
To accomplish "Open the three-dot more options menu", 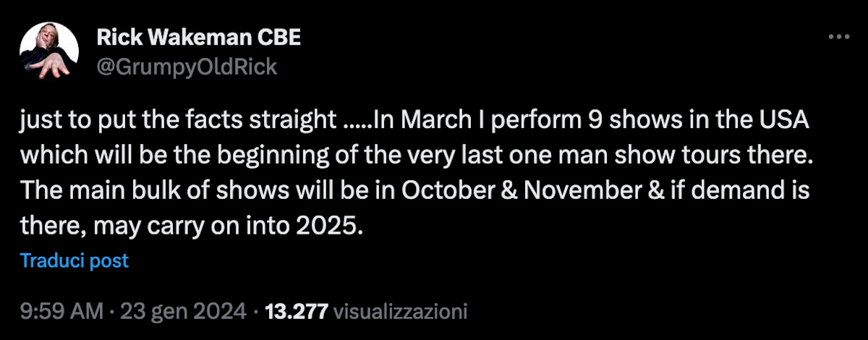I will click(838, 38).
